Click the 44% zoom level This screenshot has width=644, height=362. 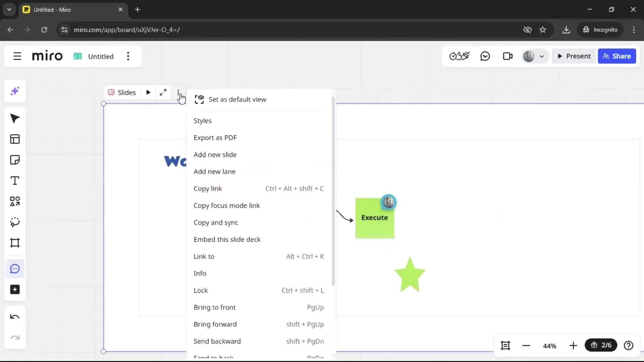[x=549, y=346]
